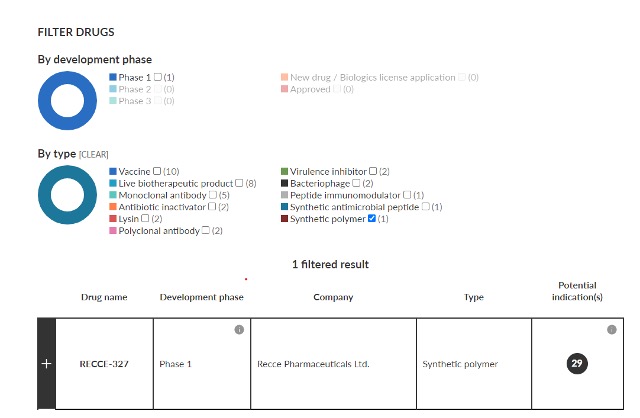Image resolution: width=640 pixels, height=418 pixels.
Task: Click the RECCE-327 drug name cell
Action: tap(104, 364)
